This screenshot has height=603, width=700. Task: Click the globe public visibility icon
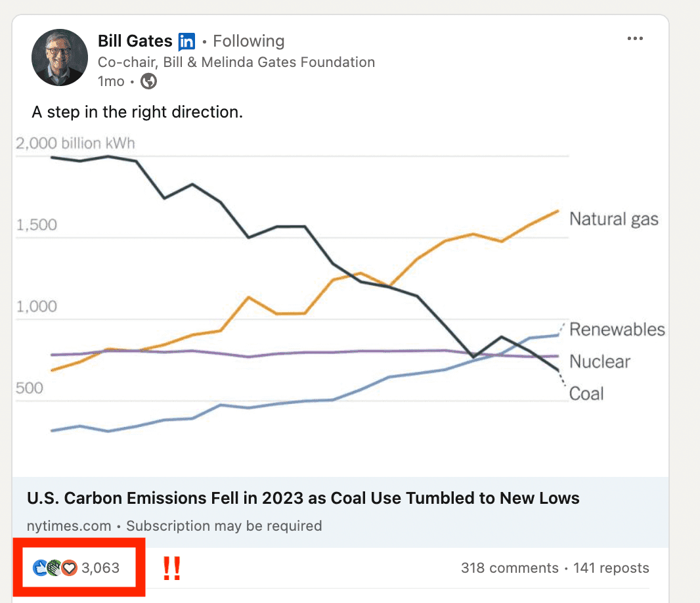click(x=148, y=81)
